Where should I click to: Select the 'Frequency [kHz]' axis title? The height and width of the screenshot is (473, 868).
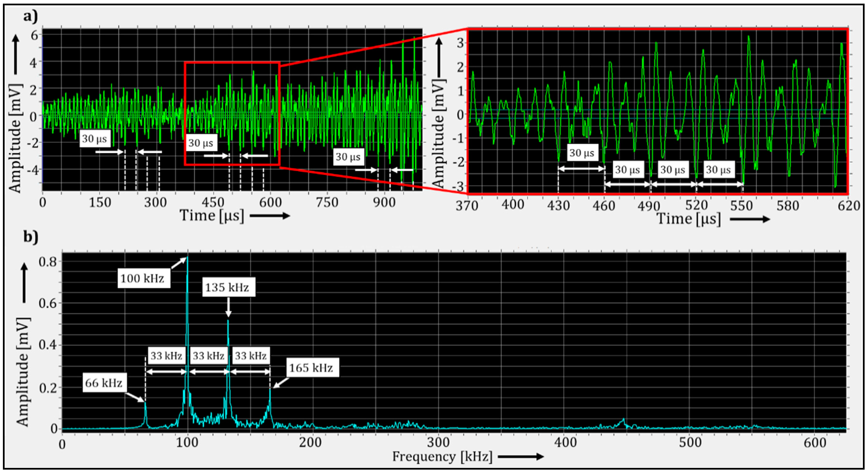[x=442, y=457]
